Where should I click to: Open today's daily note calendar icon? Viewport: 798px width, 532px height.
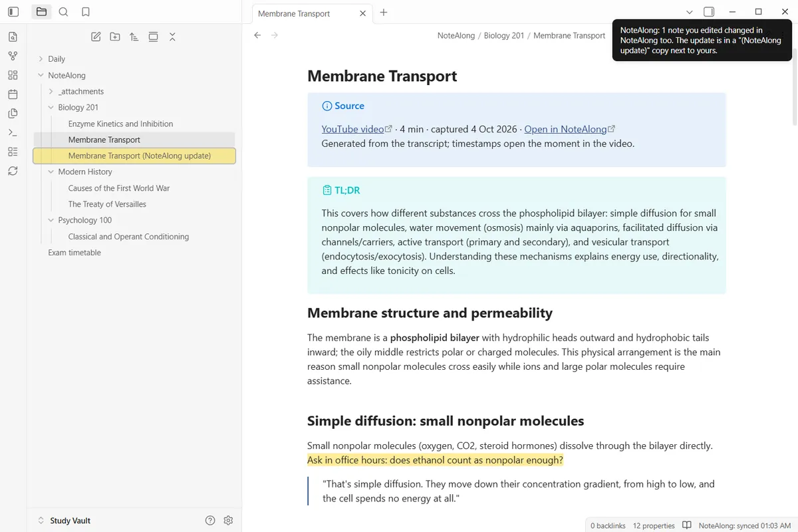(13, 94)
